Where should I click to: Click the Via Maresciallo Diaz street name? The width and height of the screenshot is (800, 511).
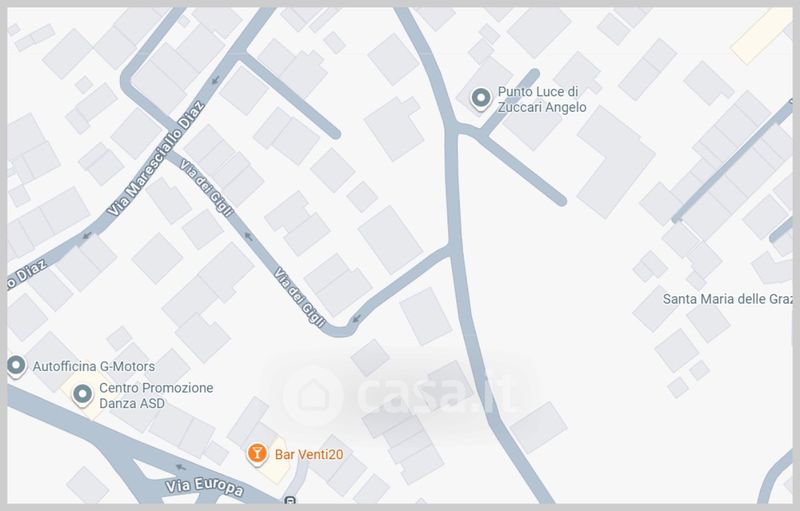[156, 159]
